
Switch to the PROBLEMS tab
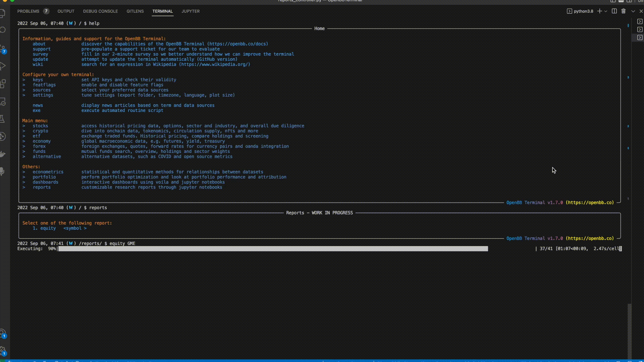pos(28,11)
